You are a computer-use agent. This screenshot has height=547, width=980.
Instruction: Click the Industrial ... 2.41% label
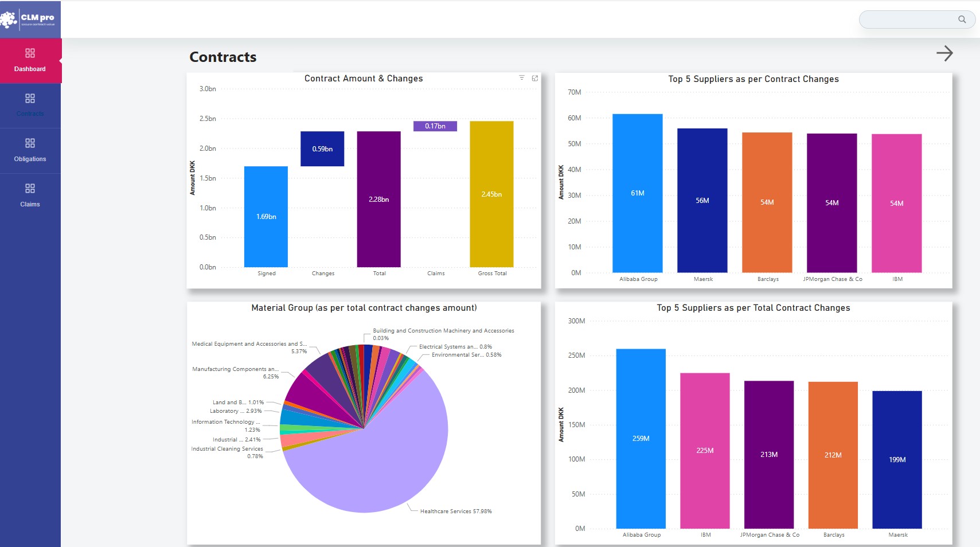(x=236, y=440)
